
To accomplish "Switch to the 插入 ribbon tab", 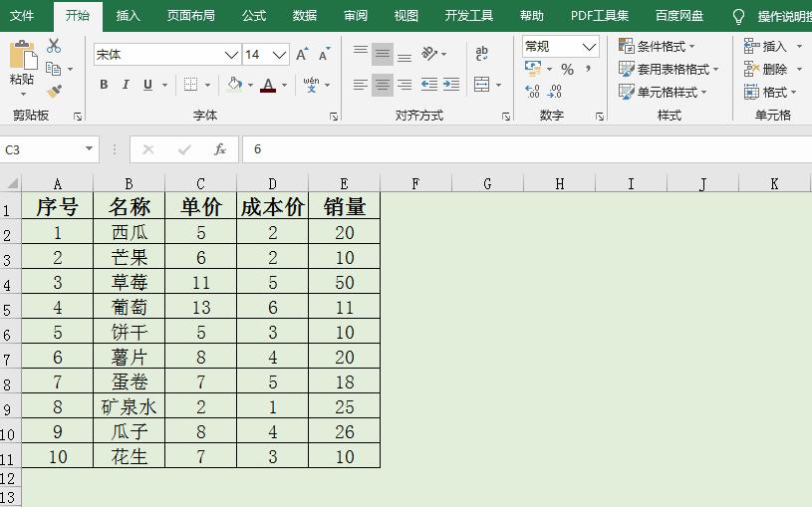I will tap(128, 16).
